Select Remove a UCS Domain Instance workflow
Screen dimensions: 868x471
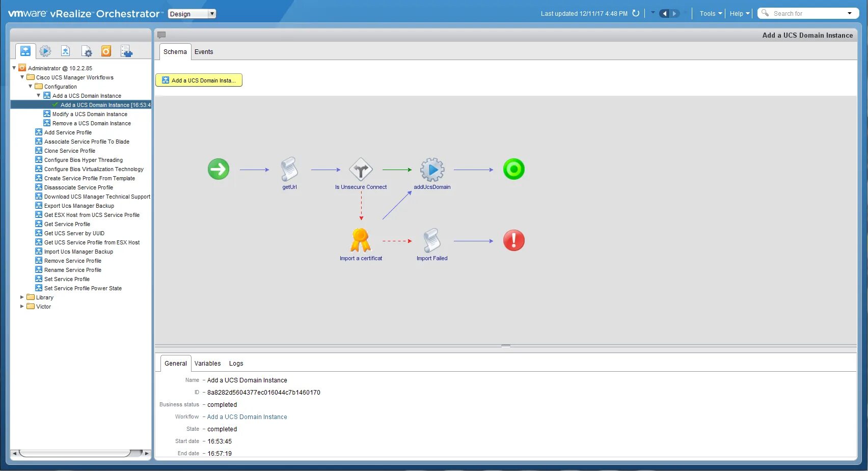pyautogui.click(x=92, y=123)
